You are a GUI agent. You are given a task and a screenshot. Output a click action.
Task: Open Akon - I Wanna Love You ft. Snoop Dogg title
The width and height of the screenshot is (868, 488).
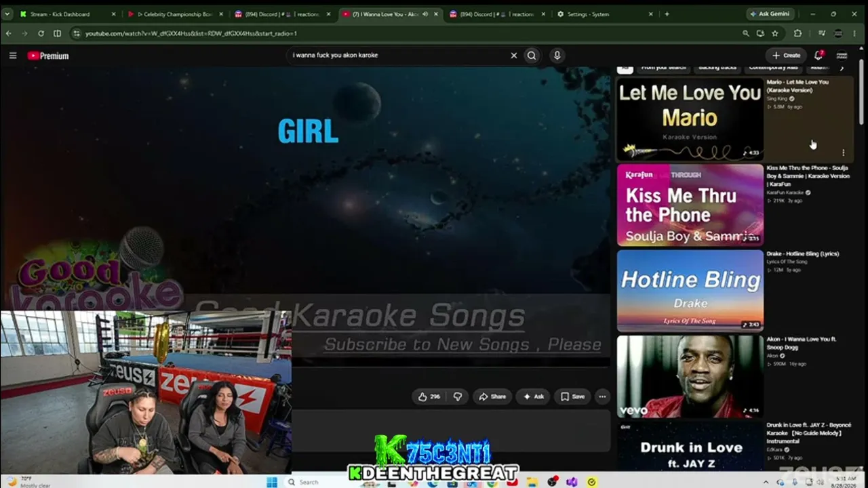(801, 343)
